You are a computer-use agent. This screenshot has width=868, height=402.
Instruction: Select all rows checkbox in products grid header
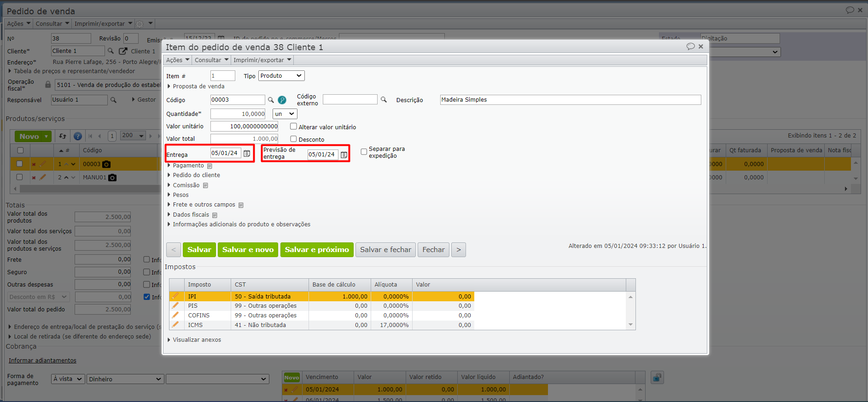[x=20, y=150]
